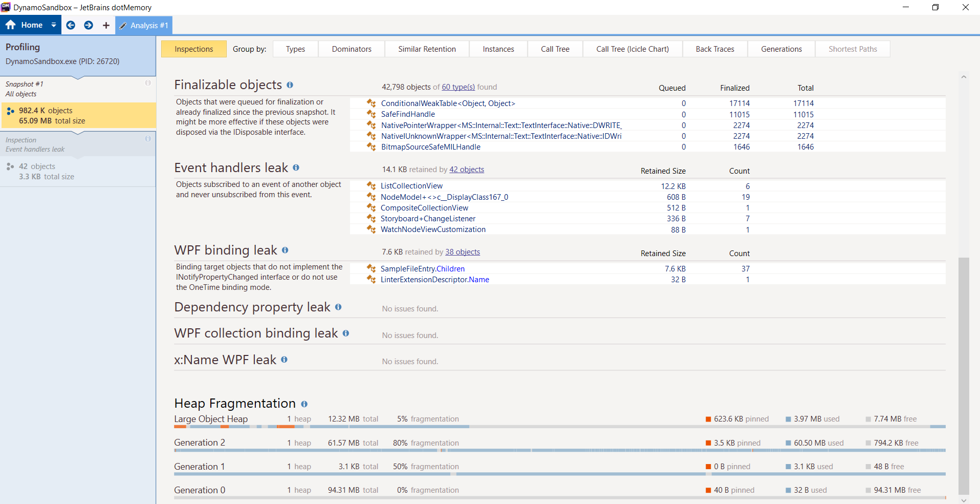The width and height of the screenshot is (980, 504).
Task: Click the Home house icon
Action: coord(11,25)
